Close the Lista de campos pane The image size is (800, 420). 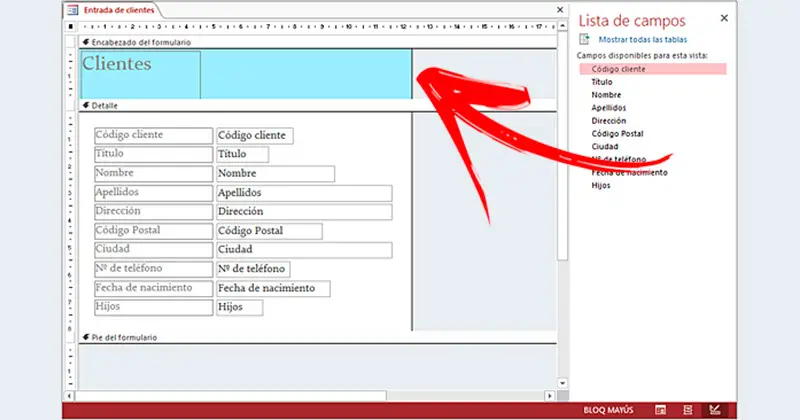coord(724,18)
